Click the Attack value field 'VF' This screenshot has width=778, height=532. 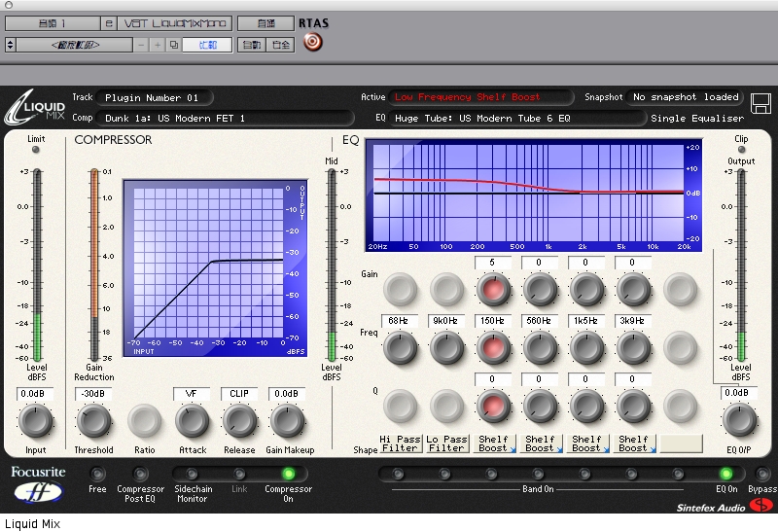coord(191,394)
